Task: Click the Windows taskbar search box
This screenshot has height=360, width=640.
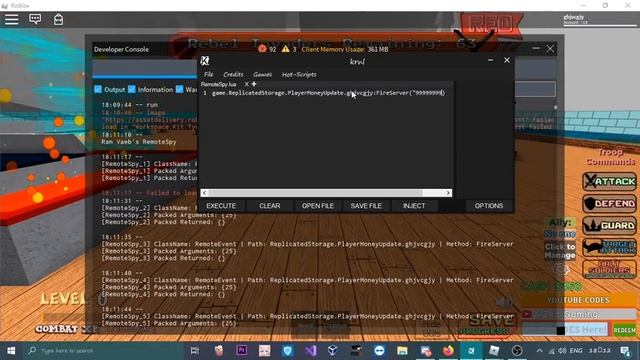Action: click(102, 351)
